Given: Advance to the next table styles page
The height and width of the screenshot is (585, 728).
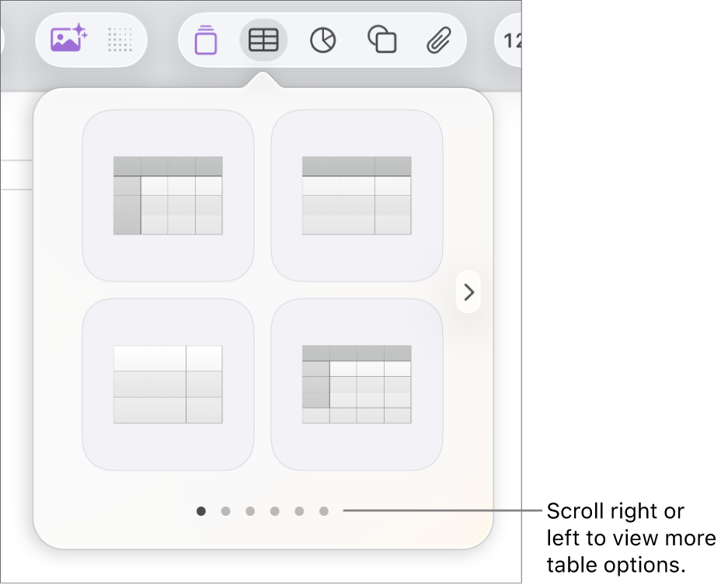Looking at the screenshot, I should 468,292.
